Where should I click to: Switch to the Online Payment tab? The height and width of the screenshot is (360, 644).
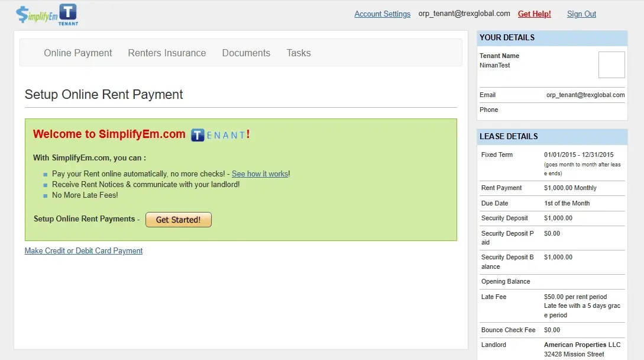[x=77, y=53]
